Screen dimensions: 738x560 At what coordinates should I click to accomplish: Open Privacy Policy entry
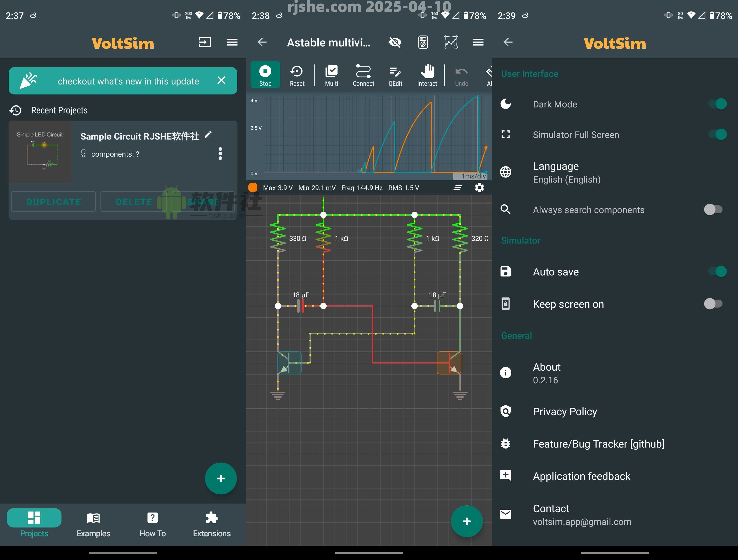pyautogui.click(x=615, y=411)
